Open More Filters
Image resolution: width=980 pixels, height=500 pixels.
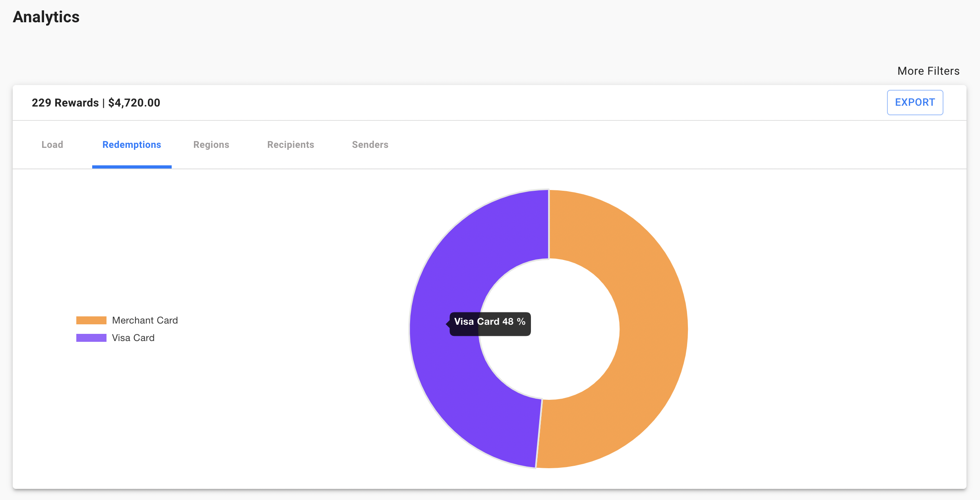click(x=928, y=71)
